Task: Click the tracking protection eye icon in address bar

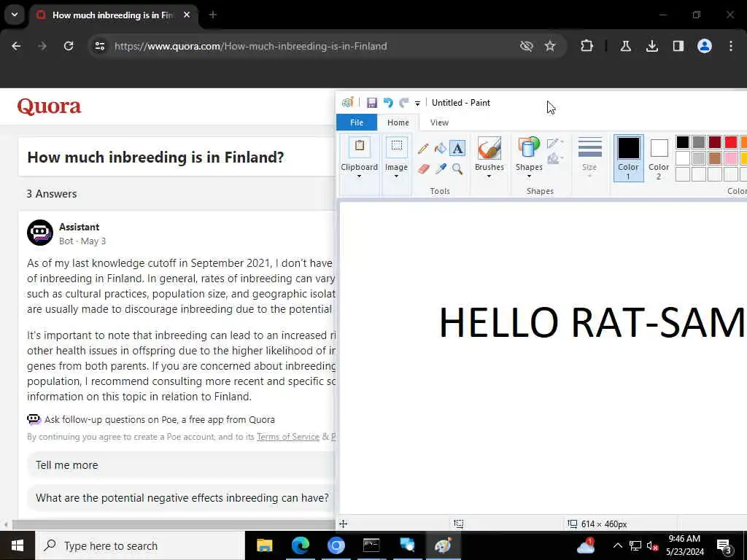Action: pyautogui.click(x=527, y=46)
